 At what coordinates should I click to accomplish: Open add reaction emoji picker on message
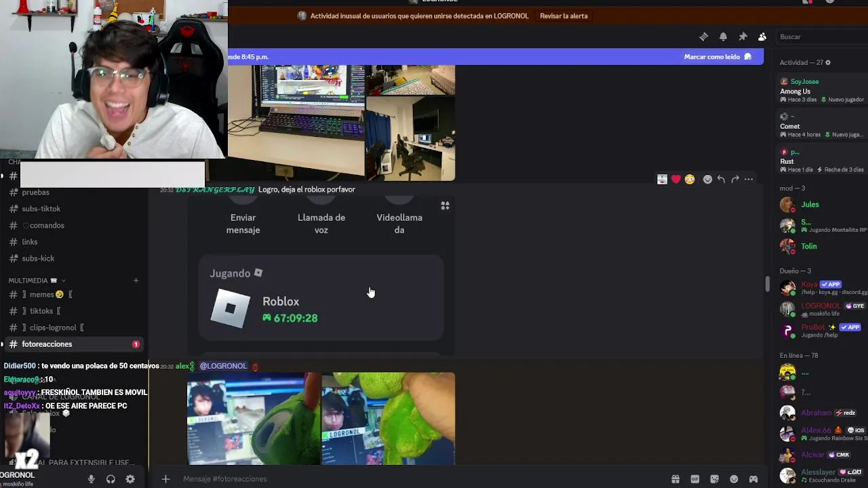pos(707,180)
